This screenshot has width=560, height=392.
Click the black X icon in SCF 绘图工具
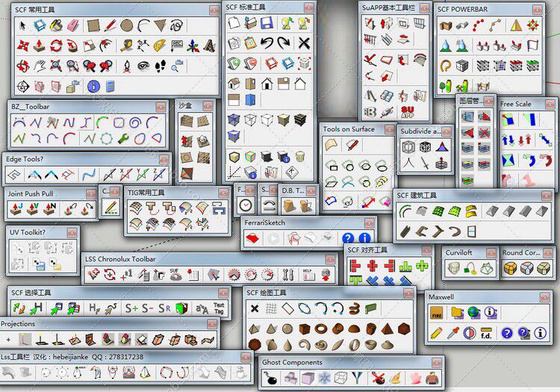click(255, 308)
